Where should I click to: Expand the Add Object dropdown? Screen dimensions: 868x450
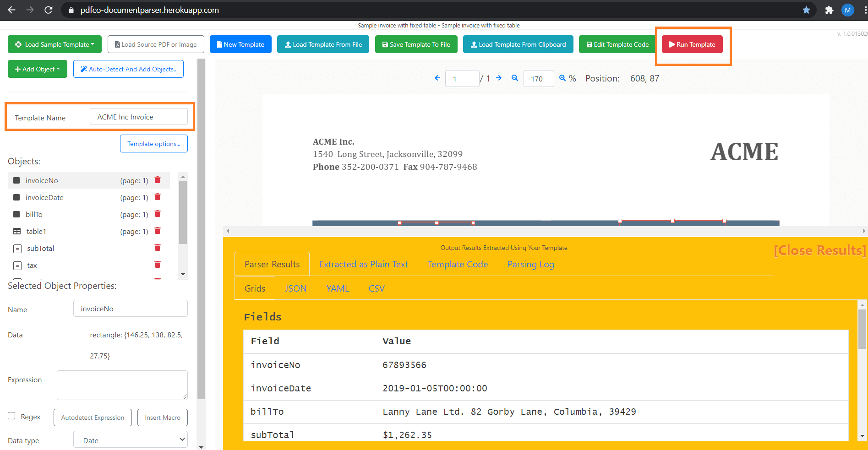click(x=37, y=69)
